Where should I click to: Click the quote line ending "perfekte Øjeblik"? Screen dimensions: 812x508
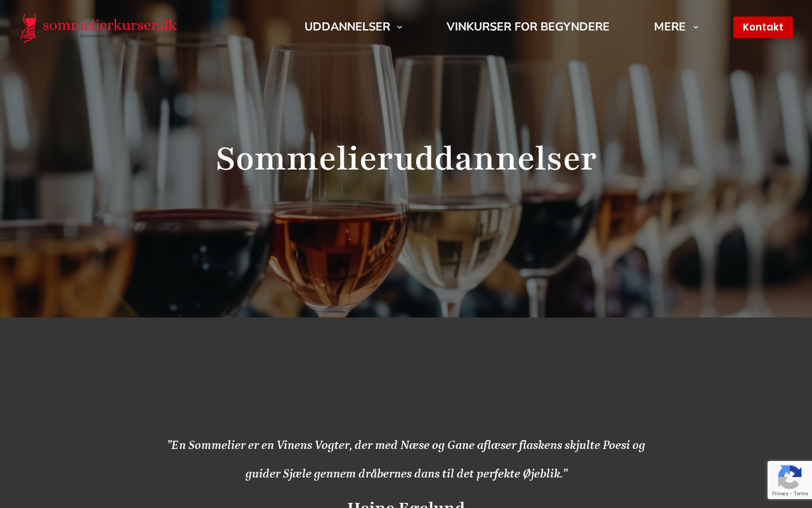coord(406,474)
